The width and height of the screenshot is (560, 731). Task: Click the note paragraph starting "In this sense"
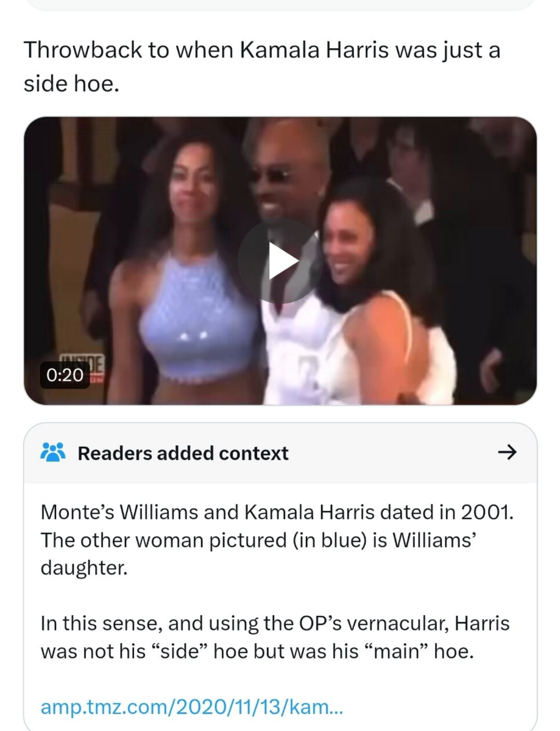coord(275,637)
